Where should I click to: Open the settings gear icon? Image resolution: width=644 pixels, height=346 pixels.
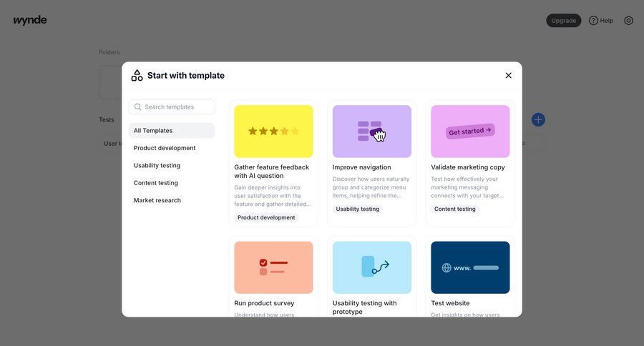pyautogui.click(x=628, y=21)
